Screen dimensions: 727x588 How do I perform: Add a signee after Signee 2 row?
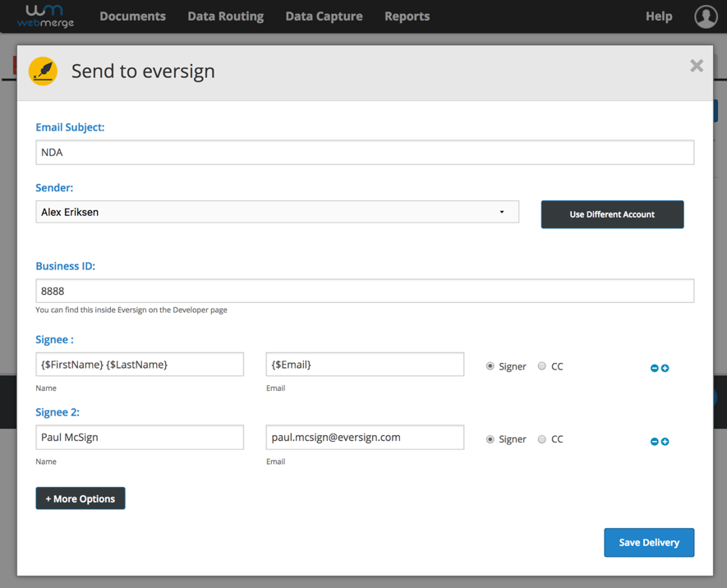[x=665, y=442]
